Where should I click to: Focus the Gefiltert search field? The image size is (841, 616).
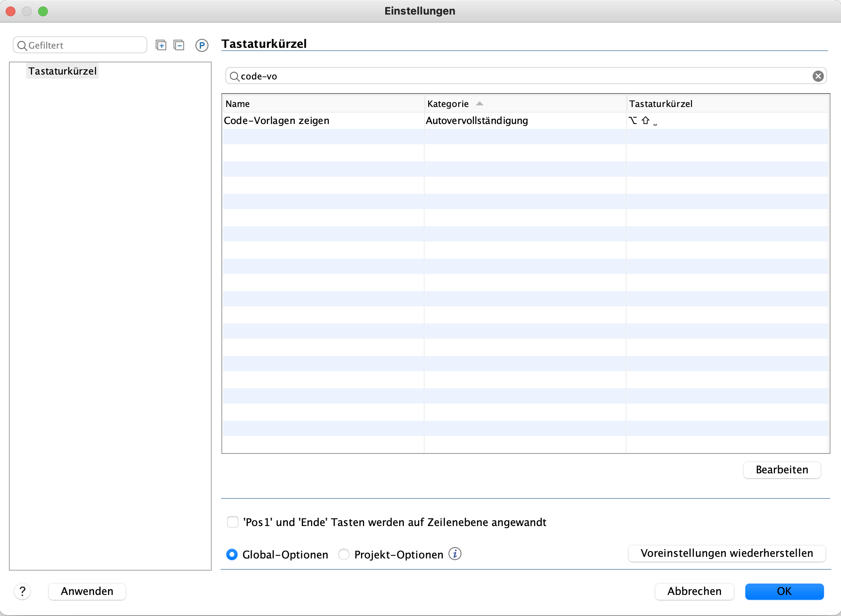[x=80, y=45]
